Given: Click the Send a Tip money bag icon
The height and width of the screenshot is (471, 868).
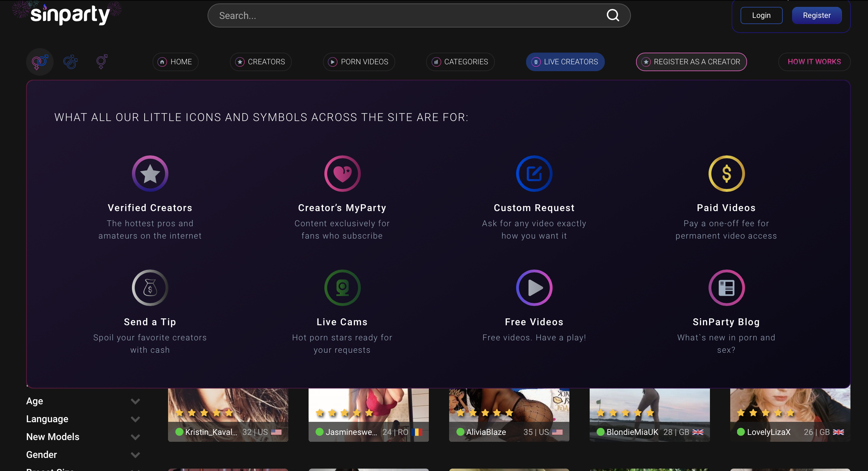Looking at the screenshot, I should (150, 288).
